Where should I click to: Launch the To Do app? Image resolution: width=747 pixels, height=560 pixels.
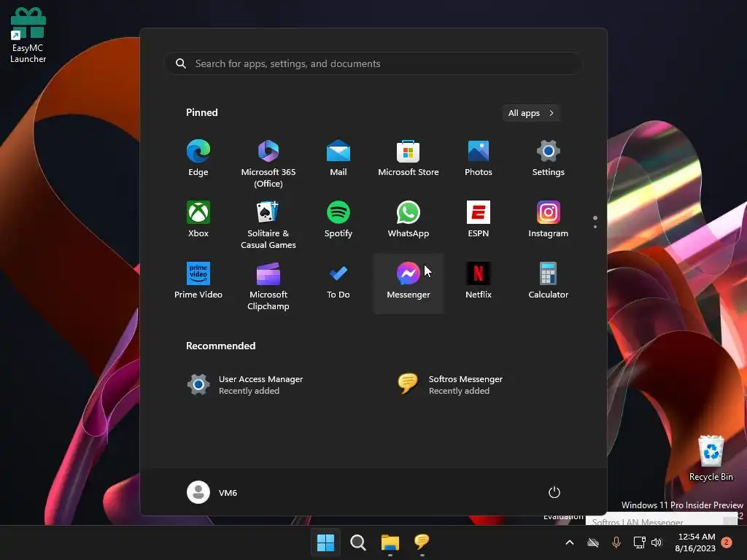tap(338, 281)
